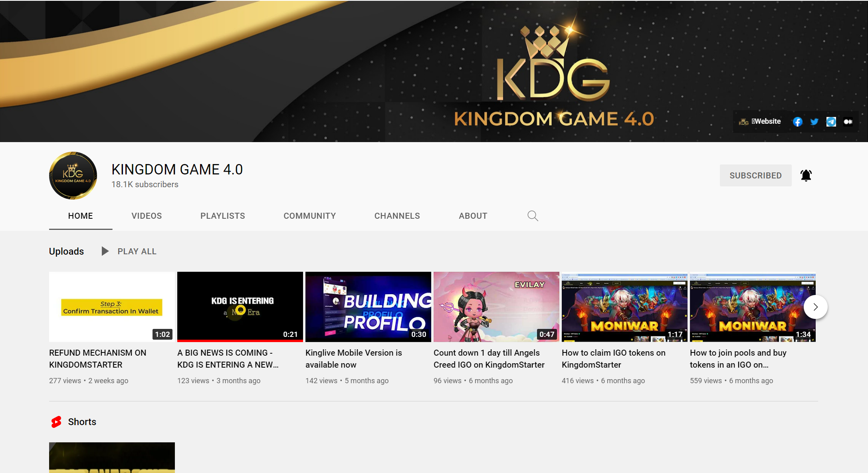Open the Facebook link in the banner
The width and height of the screenshot is (868, 473).
(797, 122)
